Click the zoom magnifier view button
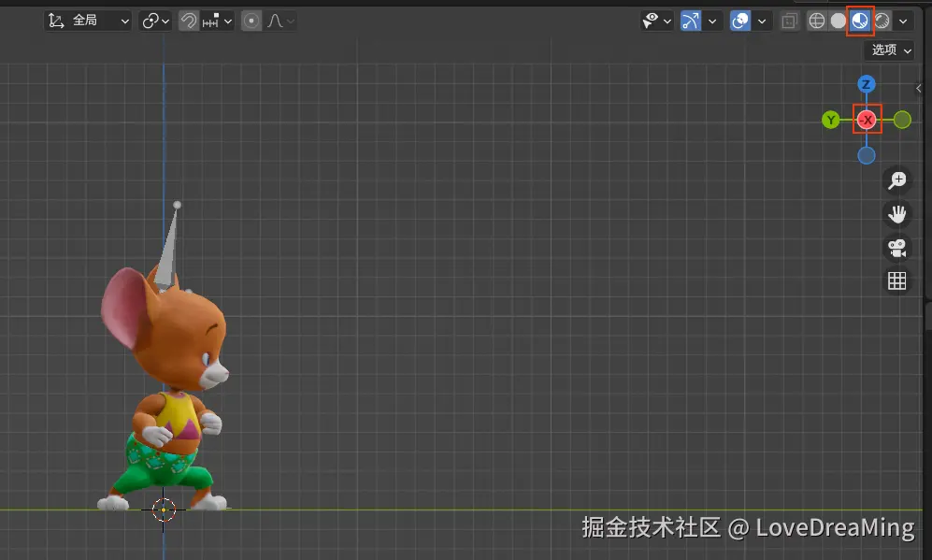 (896, 180)
